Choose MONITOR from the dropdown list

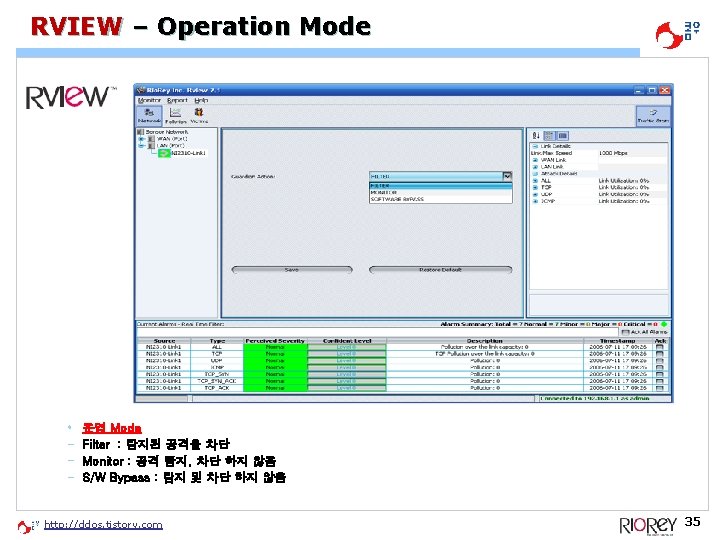point(440,192)
